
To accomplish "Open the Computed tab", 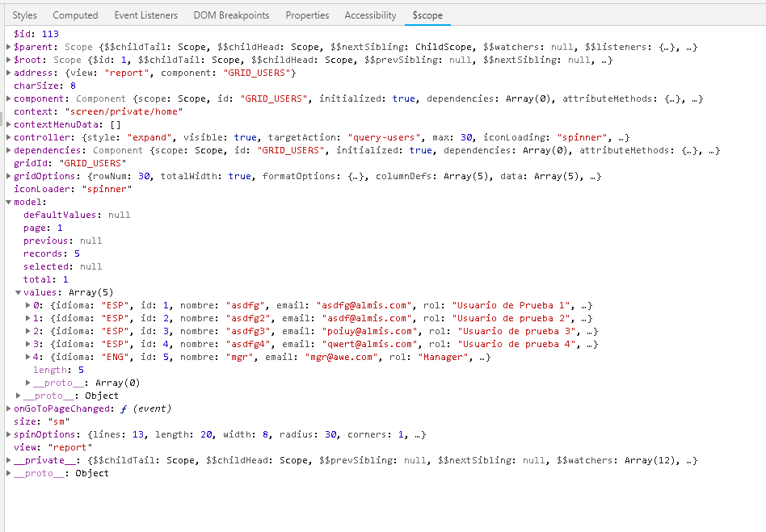I will (75, 15).
